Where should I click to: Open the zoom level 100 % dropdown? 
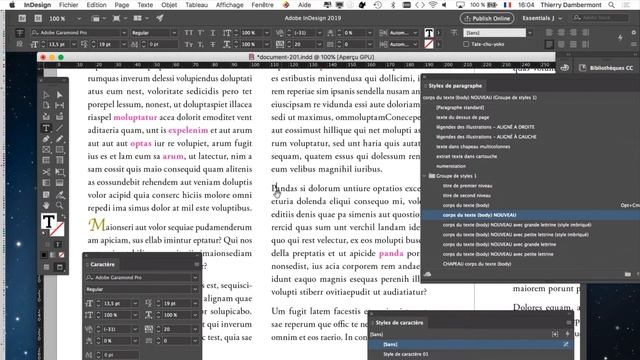tap(79, 18)
